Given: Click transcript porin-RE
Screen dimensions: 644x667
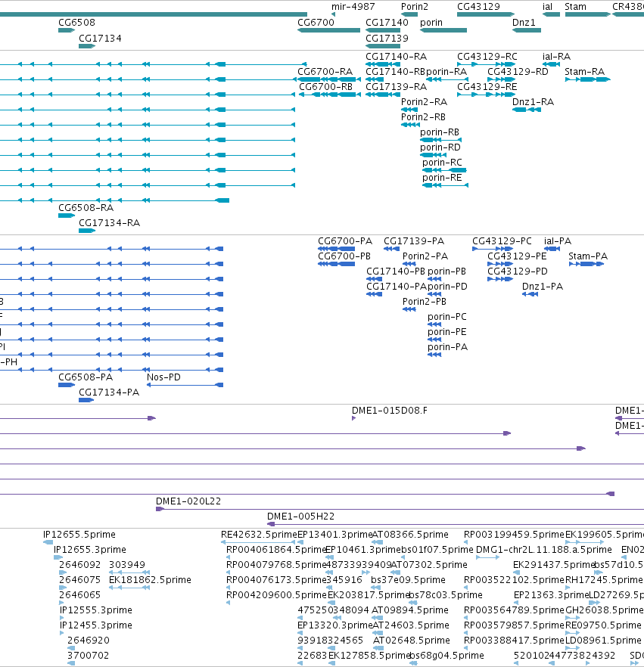Looking at the screenshot, I should tap(445, 185).
